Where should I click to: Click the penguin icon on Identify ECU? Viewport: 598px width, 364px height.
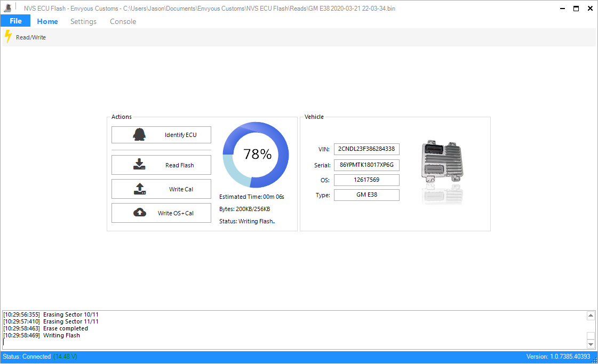click(139, 134)
